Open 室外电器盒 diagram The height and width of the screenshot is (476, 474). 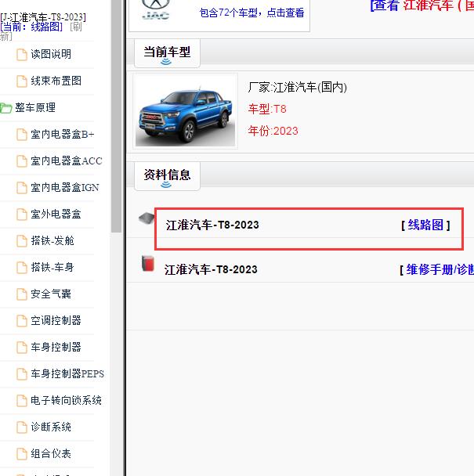[x=56, y=214]
